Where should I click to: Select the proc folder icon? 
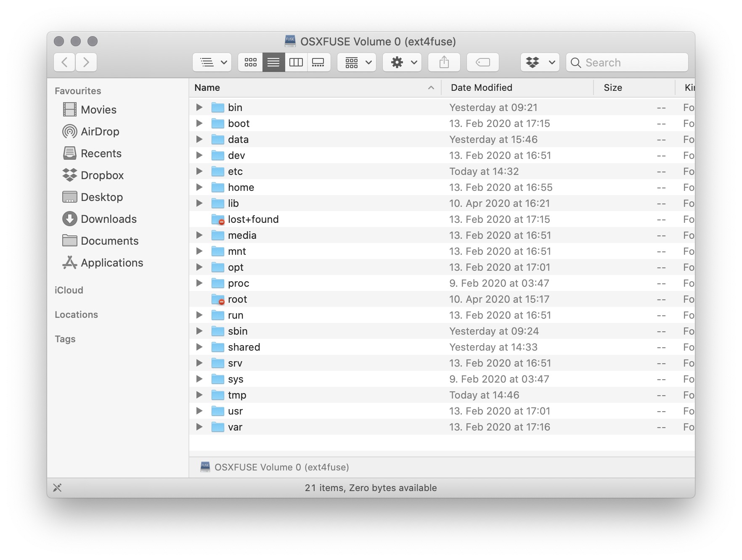218,283
